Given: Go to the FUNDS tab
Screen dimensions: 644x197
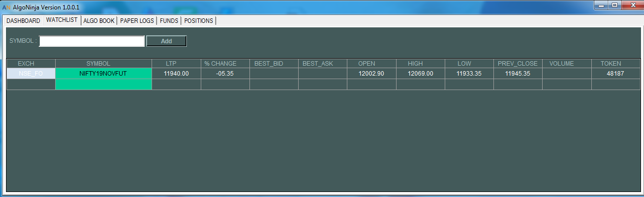Looking at the screenshot, I should point(169,21).
